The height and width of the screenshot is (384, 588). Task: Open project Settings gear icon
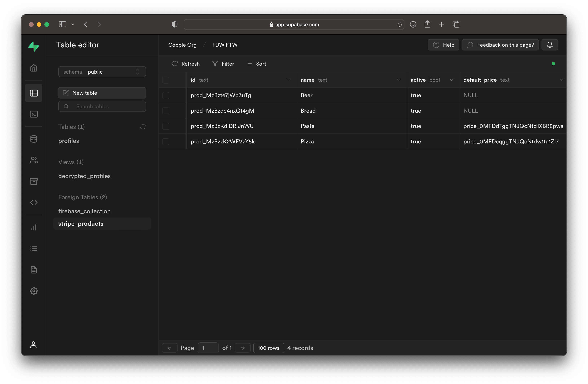point(34,291)
